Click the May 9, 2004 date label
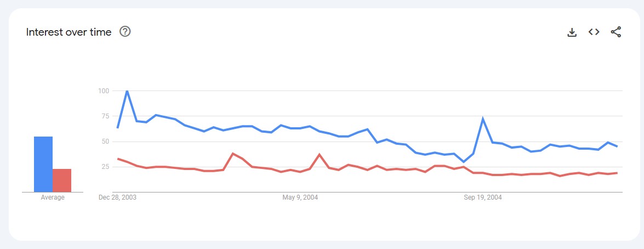Screen dimensions: 644x249 tap(300, 197)
